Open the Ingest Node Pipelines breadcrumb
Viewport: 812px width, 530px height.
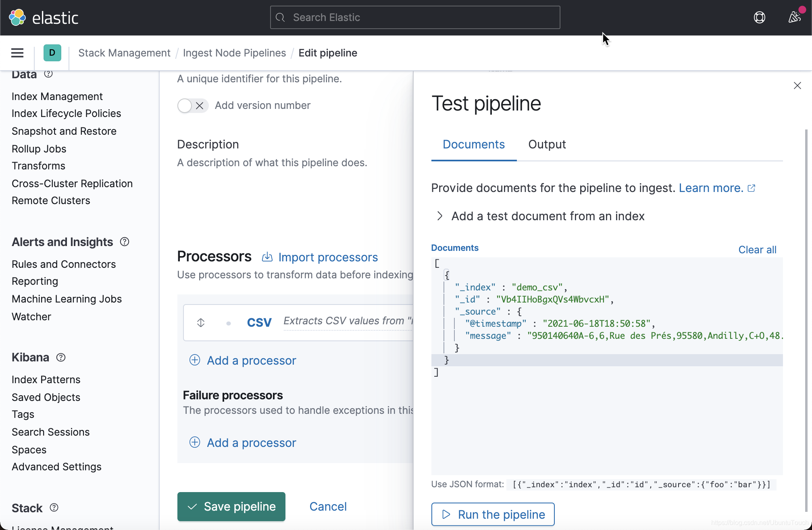tap(234, 53)
